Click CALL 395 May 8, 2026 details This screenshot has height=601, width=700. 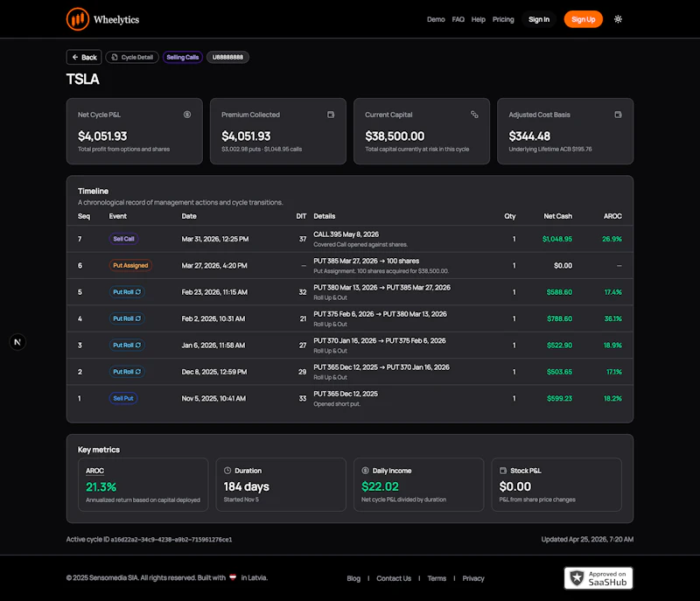pyautogui.click(x=346, y=234)
